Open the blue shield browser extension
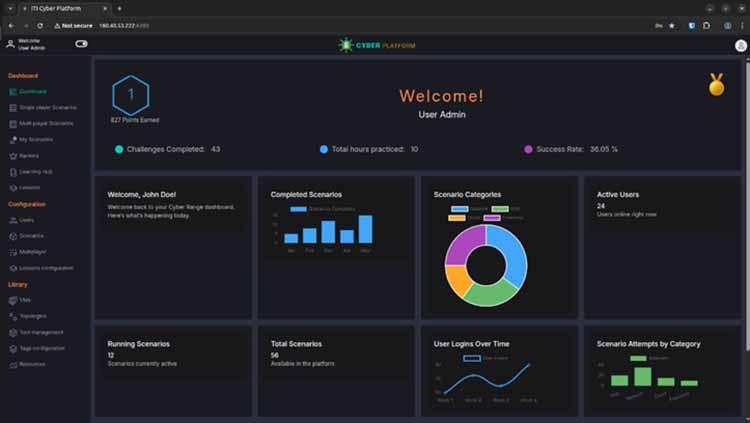 pos(692,26)
